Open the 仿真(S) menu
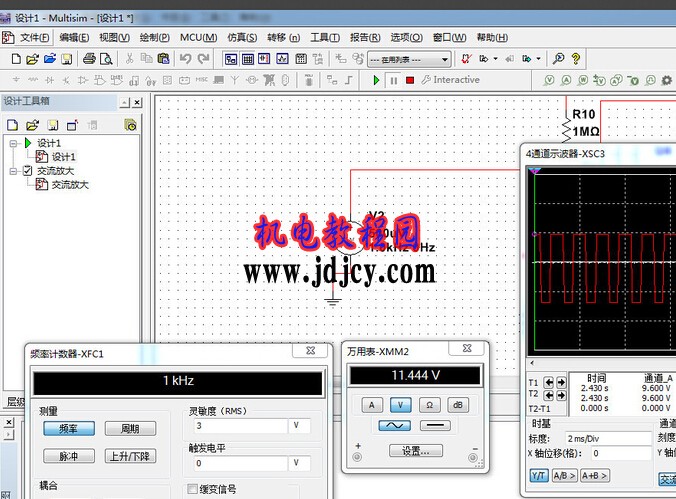Screen dimensions: 676x499 (x=242, y=38)
